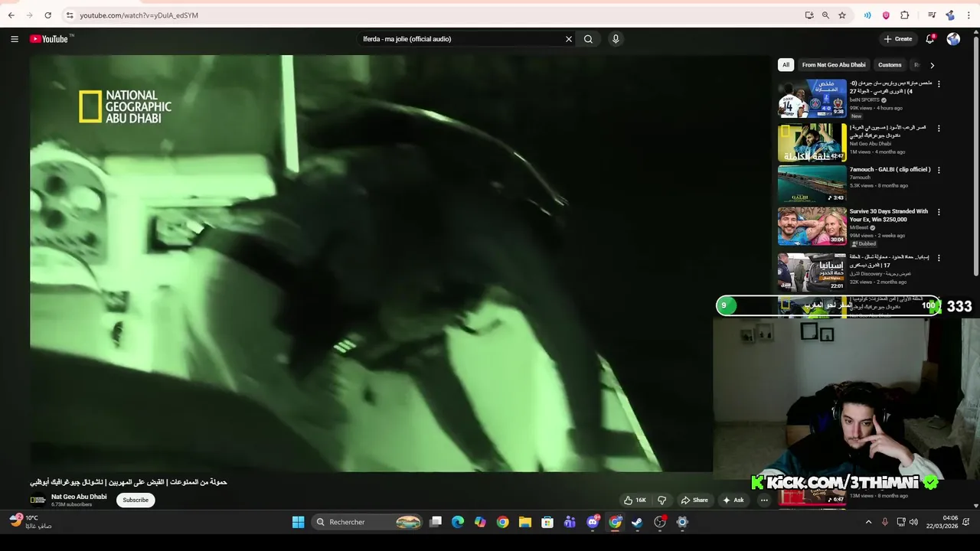The image size is (980, 551).
Task: Focus the browser address bar URL
Action: pyautogui.click(x=139, y=15)
